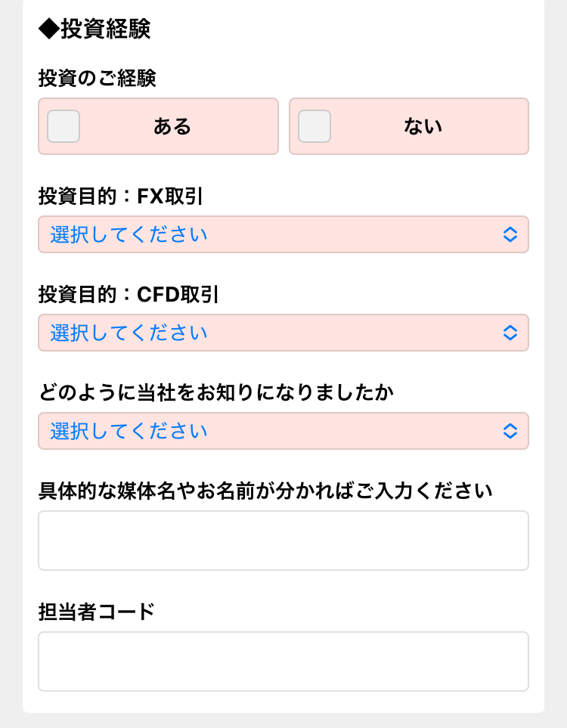Tick the checkbox beside ない
Screen dimensions: 567x728
pos(314,126)
